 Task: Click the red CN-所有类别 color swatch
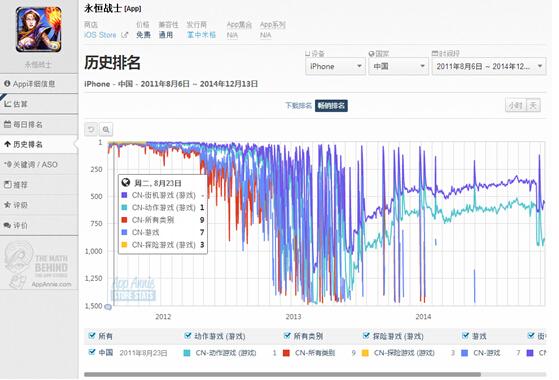coord(286,353)
